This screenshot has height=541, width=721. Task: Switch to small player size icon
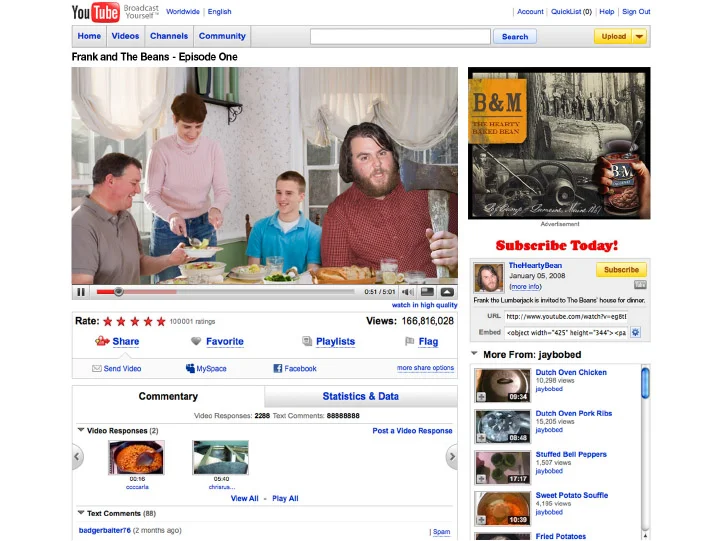click(x=428, y=292)
